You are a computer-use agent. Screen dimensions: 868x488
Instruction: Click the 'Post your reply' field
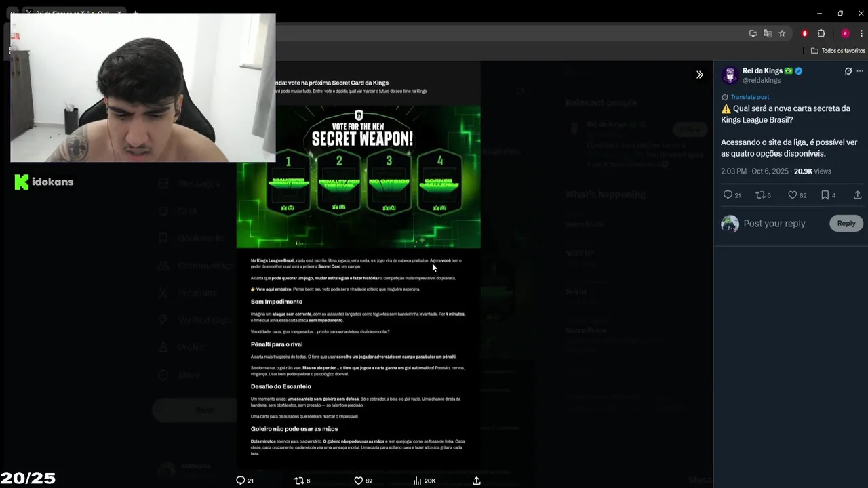(x=774, y=224)
